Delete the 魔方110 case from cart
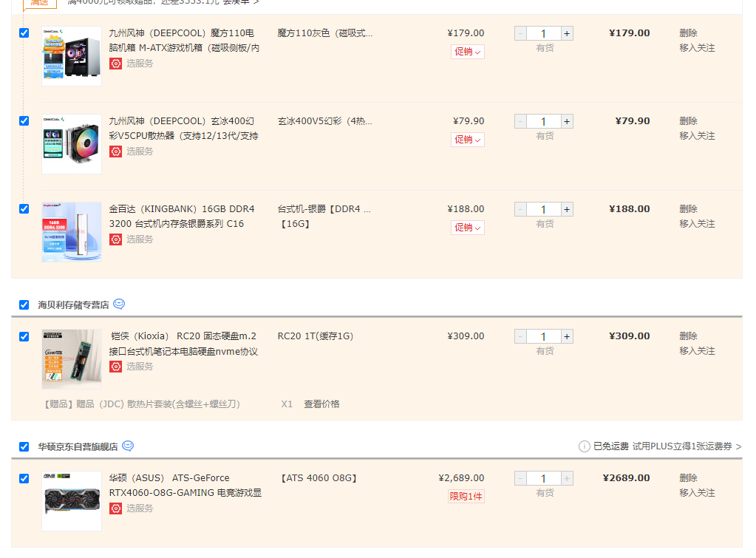 [x=688, y=33]
